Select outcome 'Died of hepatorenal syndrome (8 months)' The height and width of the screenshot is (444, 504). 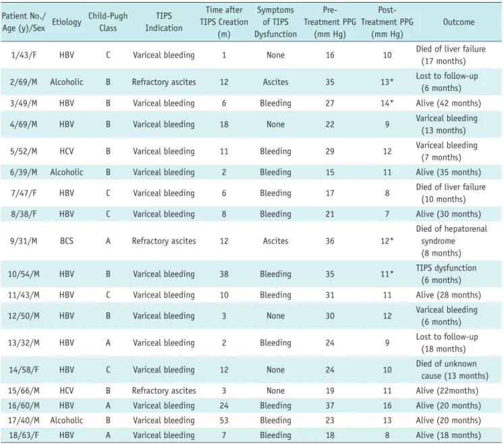(x=451, y=241)
